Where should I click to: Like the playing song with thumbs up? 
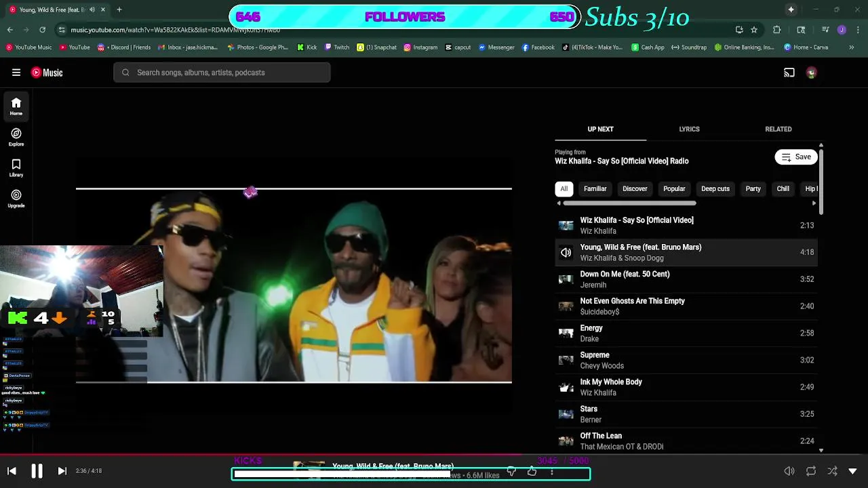pyautogui.click(x=532, y=471)
